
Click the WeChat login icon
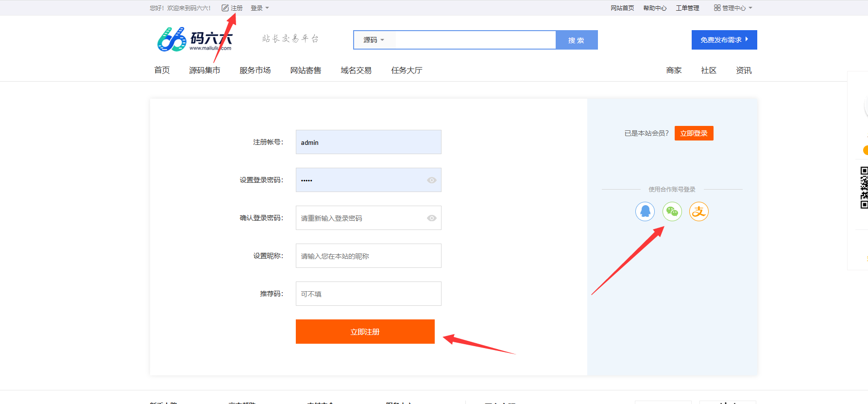pos(672,211)
